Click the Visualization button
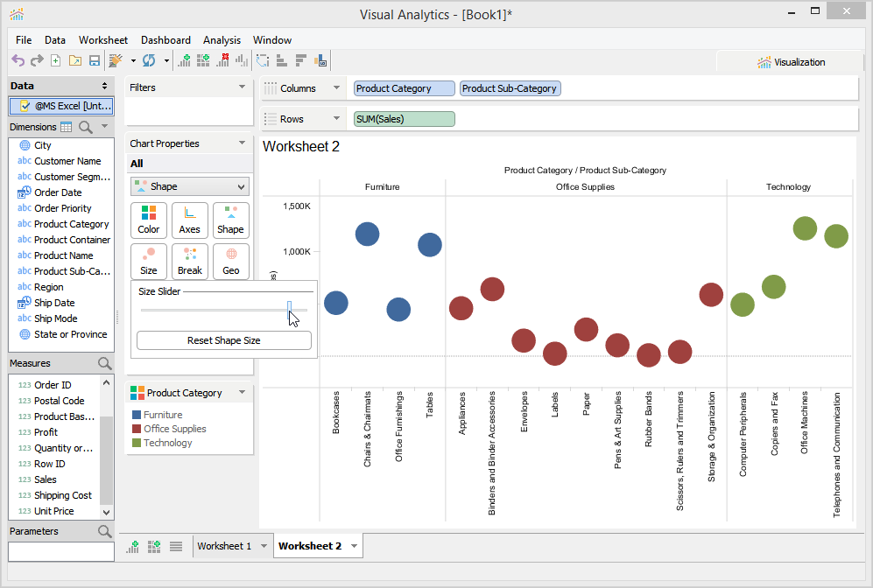Screen dimensions: 873x588 [791, 62]
